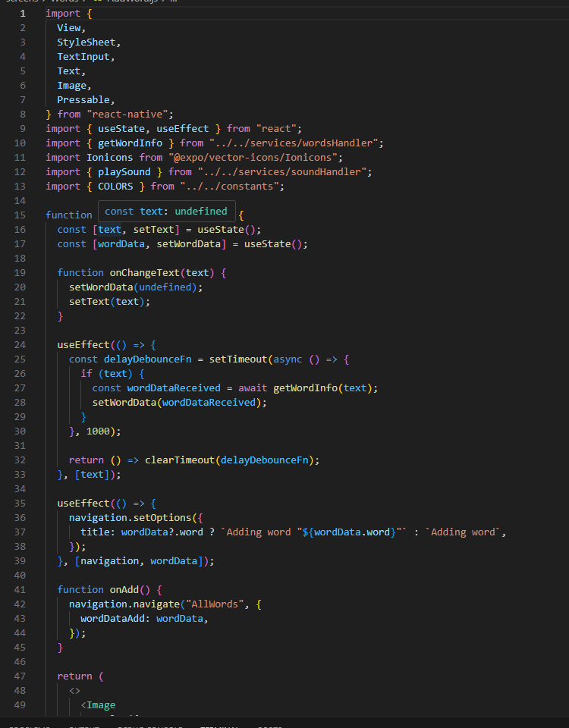Click line number 35 in the gutter
Viewport: 569px width, 728px height.
click(x=20, y=503)
